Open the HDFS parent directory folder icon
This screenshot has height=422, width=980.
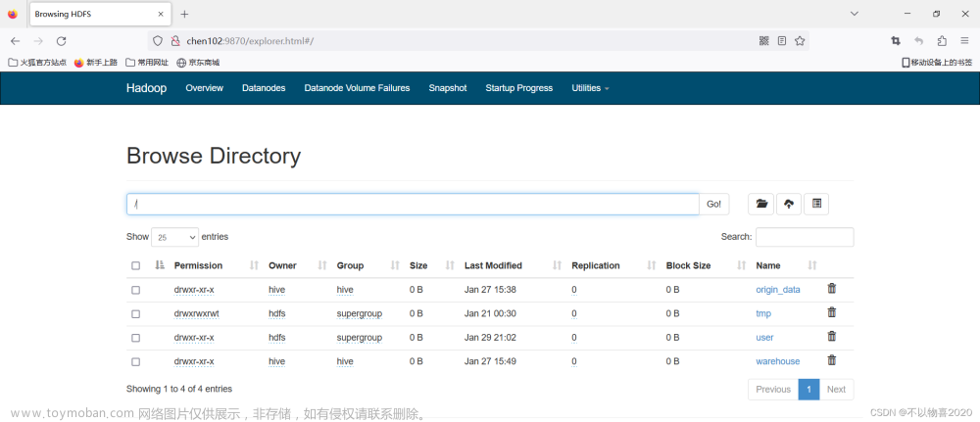761,204
